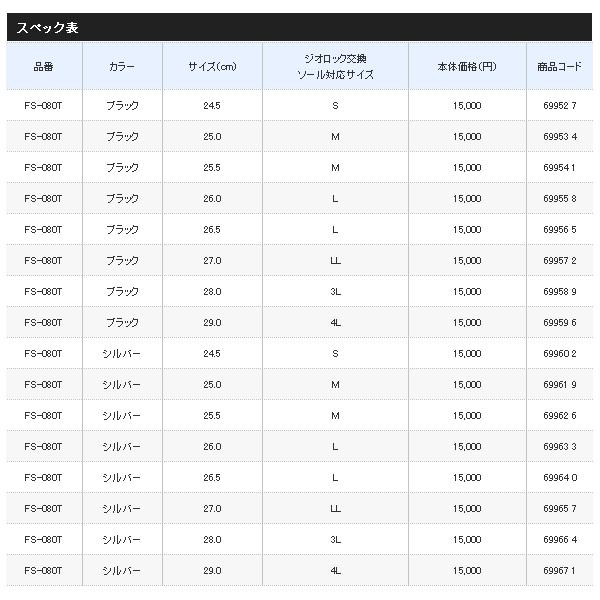Click the サイズ(cm) column header
The image size is (600, 600).
click(211, 66)
